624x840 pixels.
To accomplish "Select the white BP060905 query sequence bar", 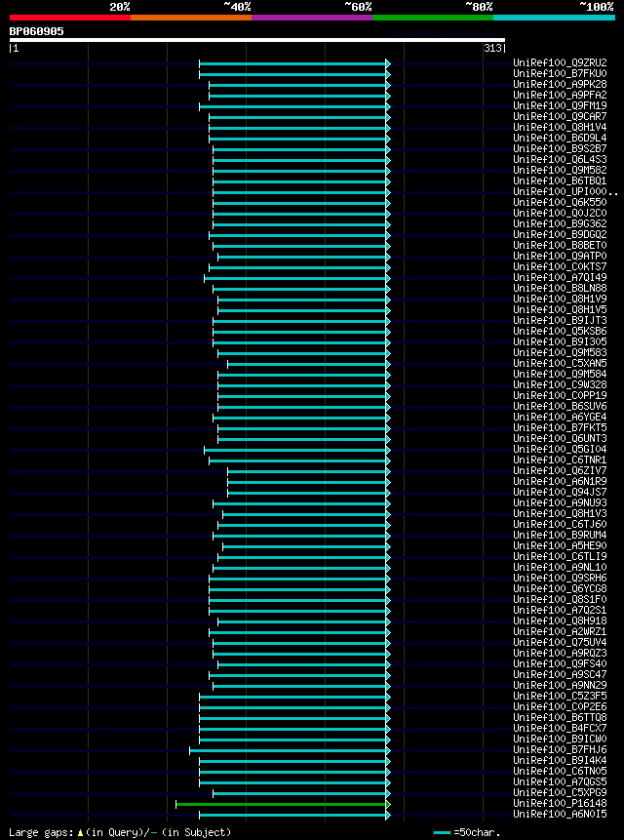I will pos(257,40).
